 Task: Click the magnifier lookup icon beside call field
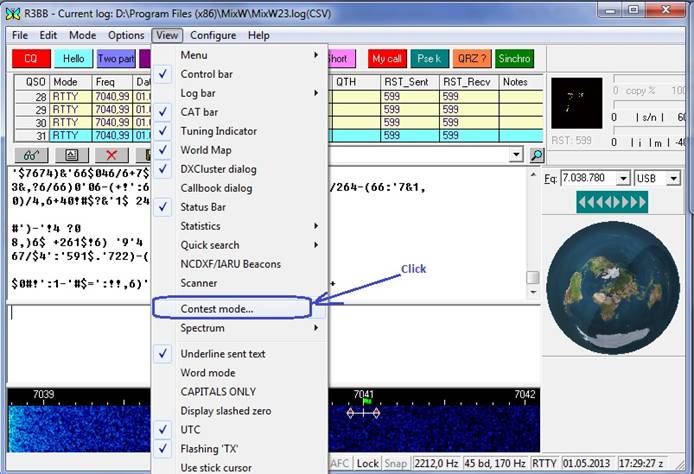coord(536,155)
